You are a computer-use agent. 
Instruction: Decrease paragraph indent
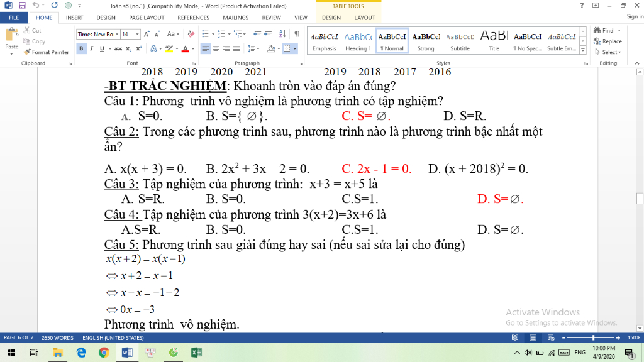coord(257,34)
